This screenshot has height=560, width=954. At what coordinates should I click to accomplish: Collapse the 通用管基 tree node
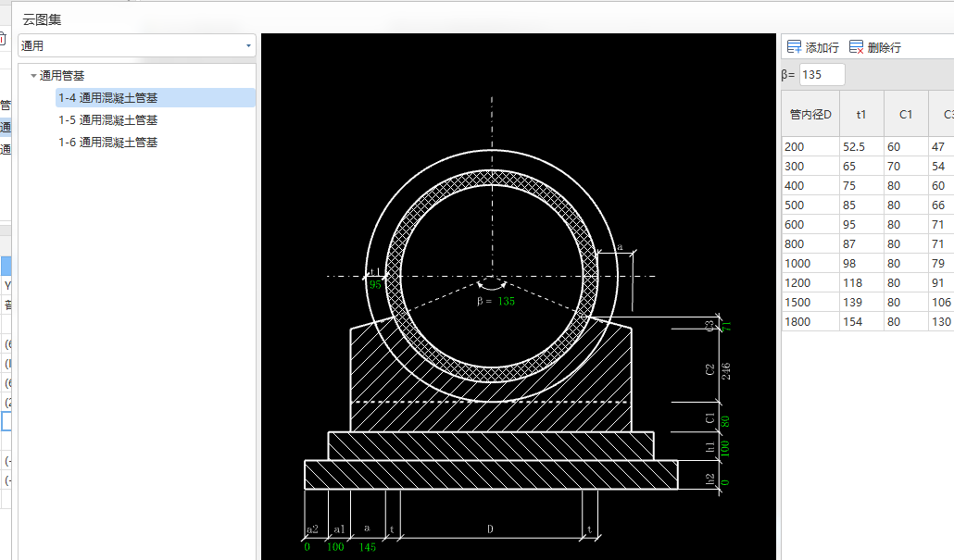33,76
